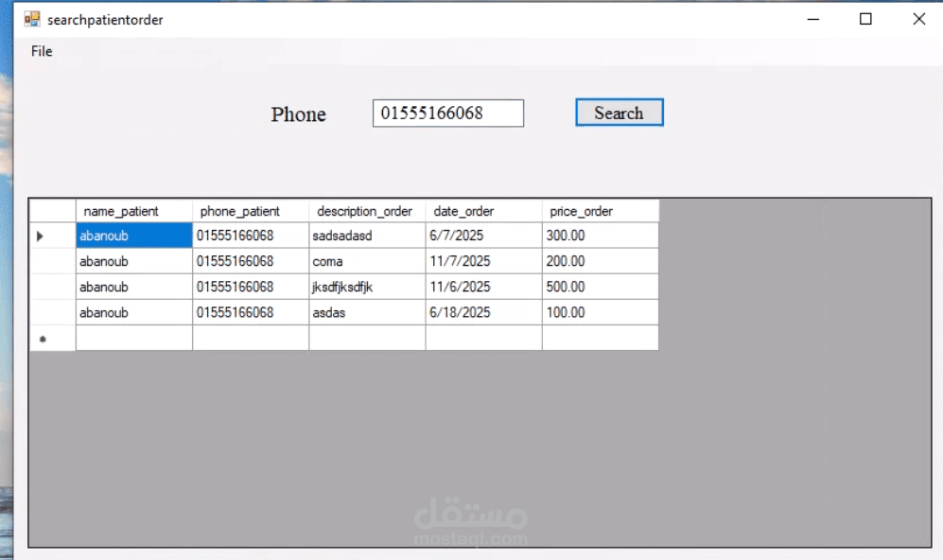
Task: Select the 500.00 price cell
Action: (x=601, y=287)
